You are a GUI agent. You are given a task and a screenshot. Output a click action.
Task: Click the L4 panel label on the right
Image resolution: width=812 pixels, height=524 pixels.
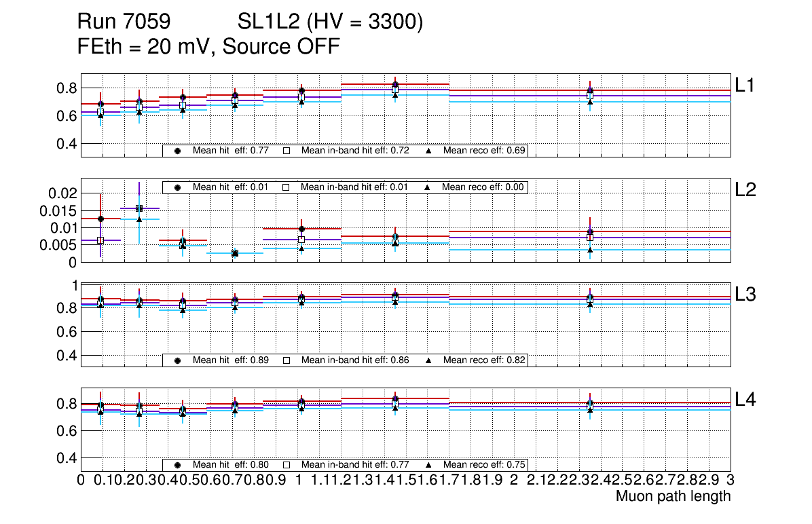pyautogui.click(x=745, y=400)
